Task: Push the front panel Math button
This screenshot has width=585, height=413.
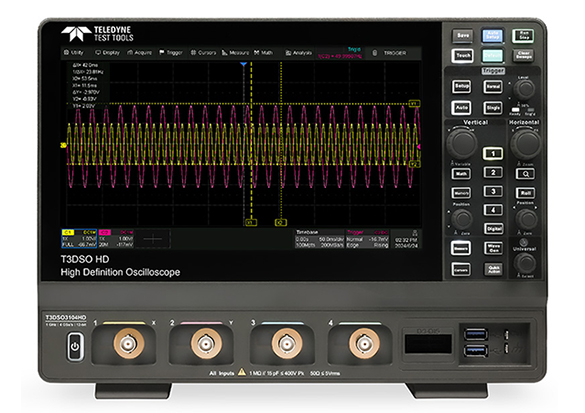Action: [462, 173]
